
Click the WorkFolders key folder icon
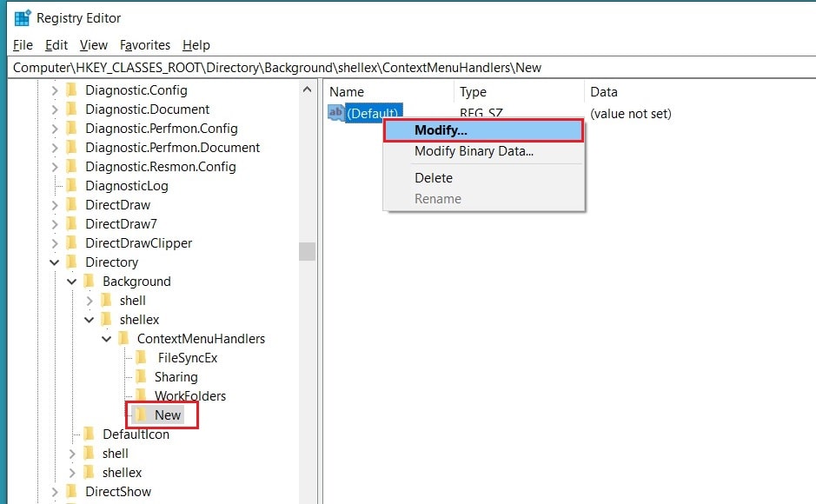click(140, 395)
